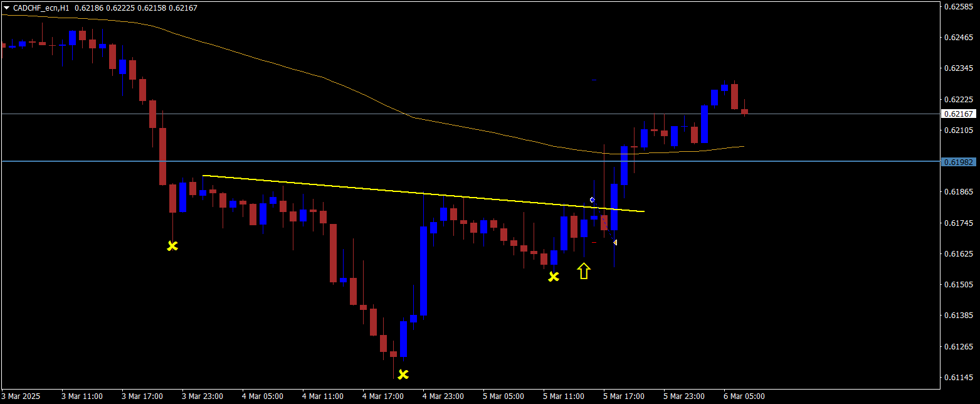Click the 0.62585 price scale label
This screenshot has width=980, height=404.
click(957, 7)
